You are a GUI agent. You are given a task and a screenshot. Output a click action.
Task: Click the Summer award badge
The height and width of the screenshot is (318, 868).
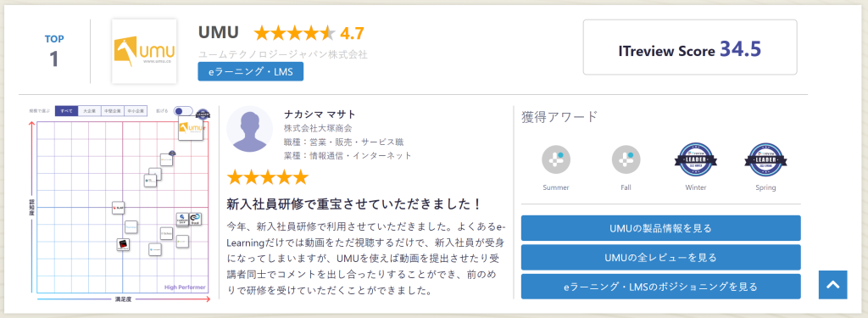pos(556,161)
